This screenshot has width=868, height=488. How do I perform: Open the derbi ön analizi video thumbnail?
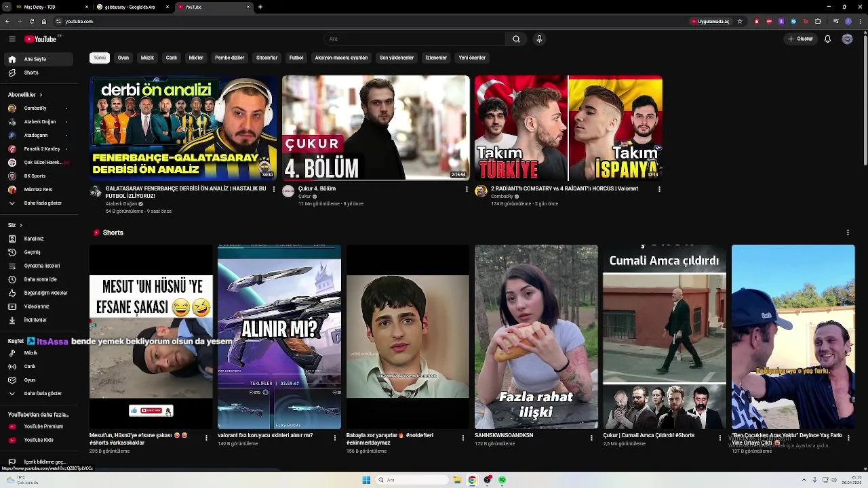183,127
